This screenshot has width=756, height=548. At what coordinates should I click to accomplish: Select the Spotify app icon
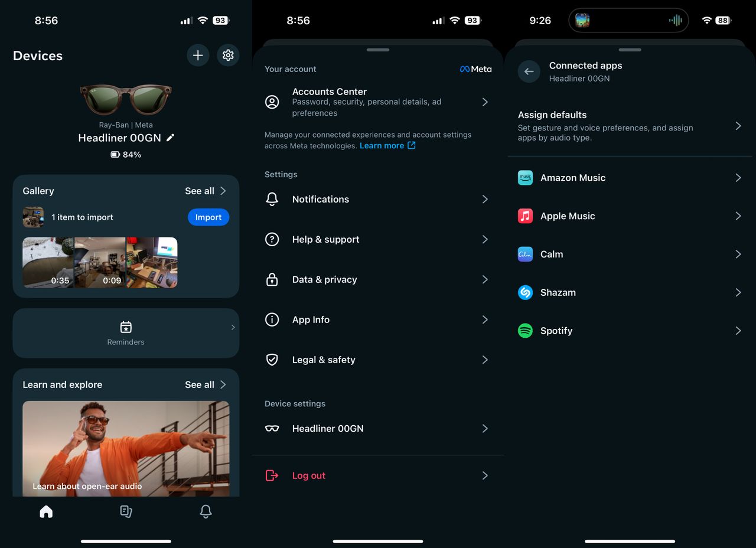(525, 331)
